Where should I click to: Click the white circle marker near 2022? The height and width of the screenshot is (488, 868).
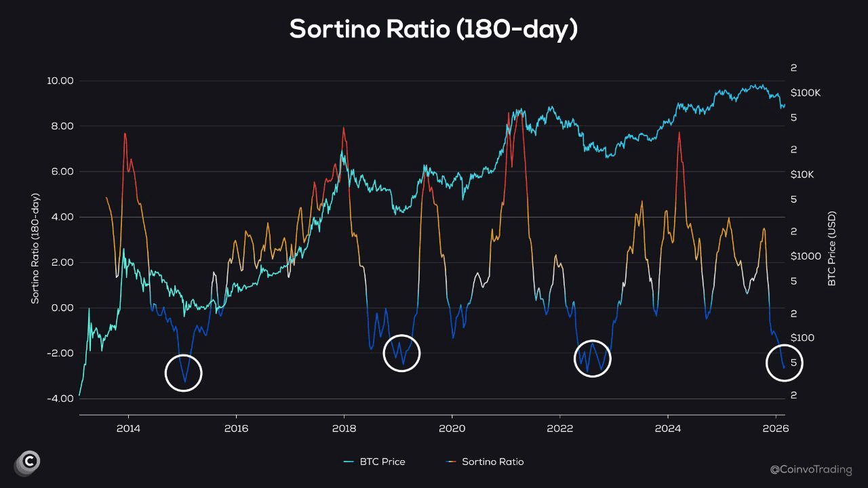(x=593, y=359)
